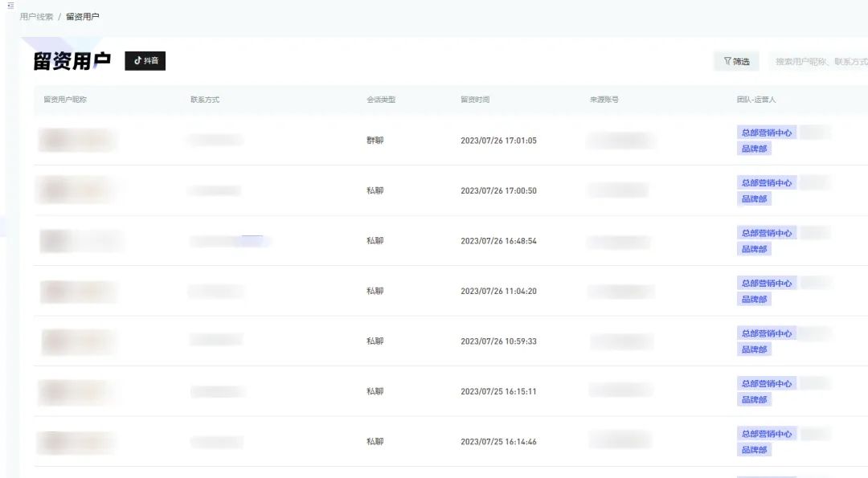This screenshot has height=478, width=868.
Task: Select 私聊 in the 10:59:33 row
Action: tap(375, 341)
